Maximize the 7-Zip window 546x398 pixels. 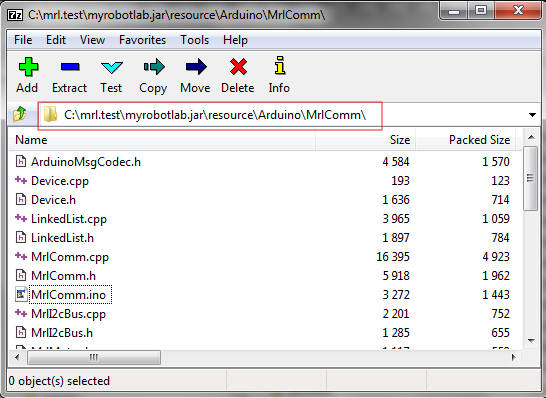click(x=481, y=11)
